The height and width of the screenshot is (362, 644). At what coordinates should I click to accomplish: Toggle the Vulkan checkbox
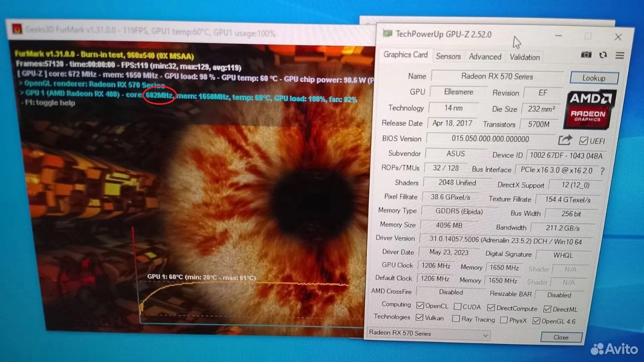tap(420, 317)
